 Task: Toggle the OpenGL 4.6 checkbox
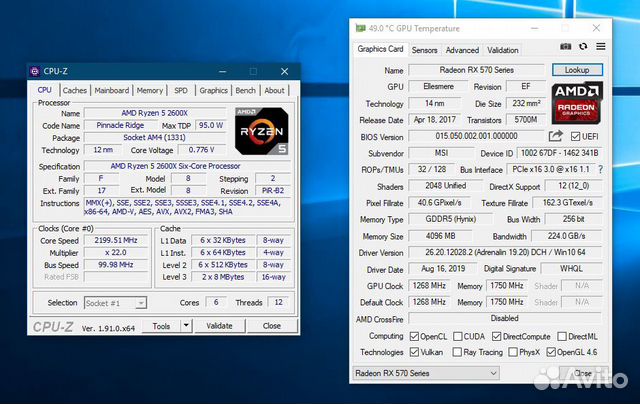coord(551,352)
